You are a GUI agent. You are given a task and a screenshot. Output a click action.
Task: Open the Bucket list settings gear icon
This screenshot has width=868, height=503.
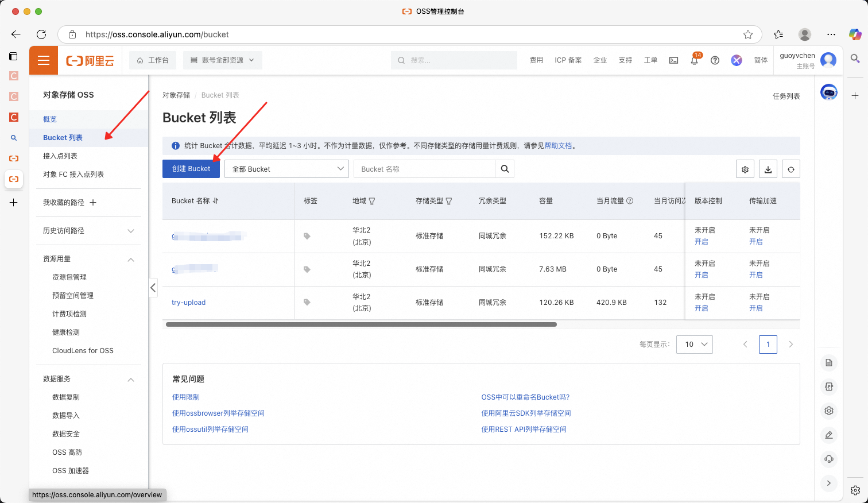745,169
